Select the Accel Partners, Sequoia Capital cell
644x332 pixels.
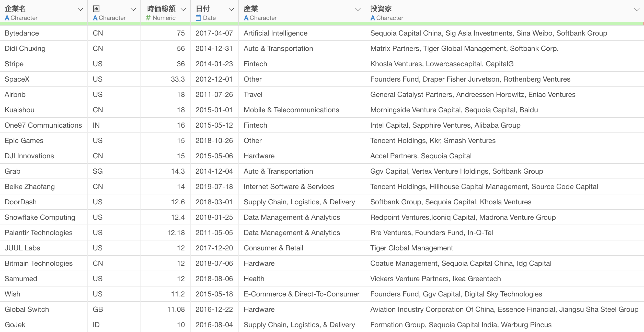(x=504, y=156)
